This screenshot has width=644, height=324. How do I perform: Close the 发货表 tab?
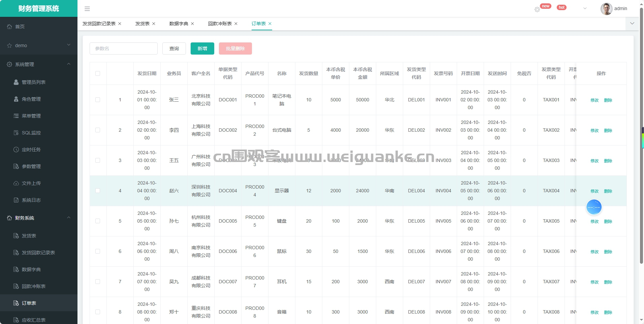tap(154, 24)
